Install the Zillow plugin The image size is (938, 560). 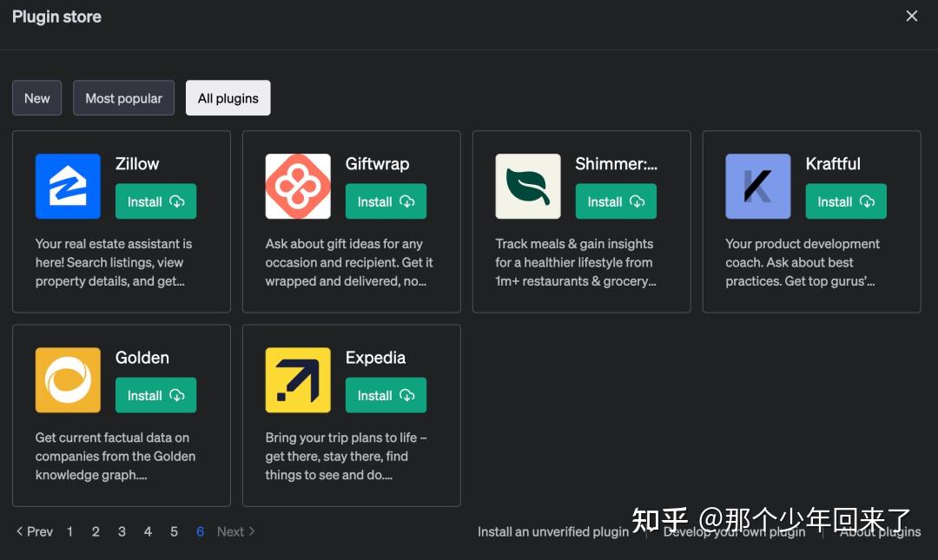click(155, 201)
